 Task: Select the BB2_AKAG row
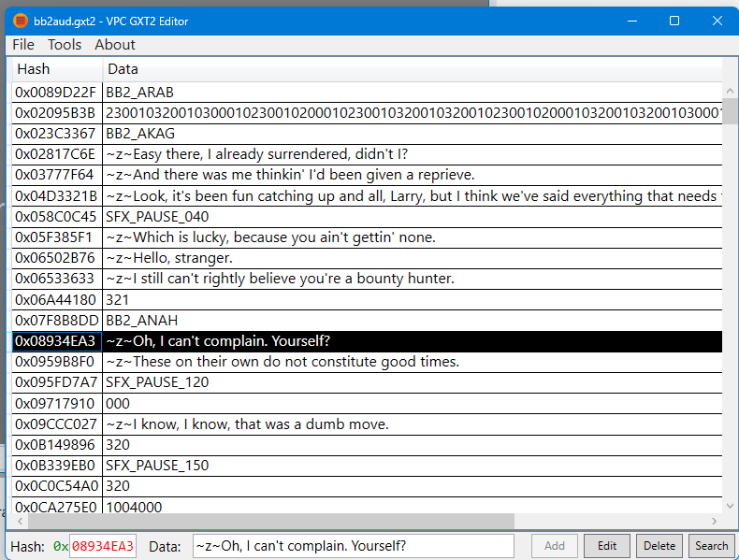click(x=367, y=134)
